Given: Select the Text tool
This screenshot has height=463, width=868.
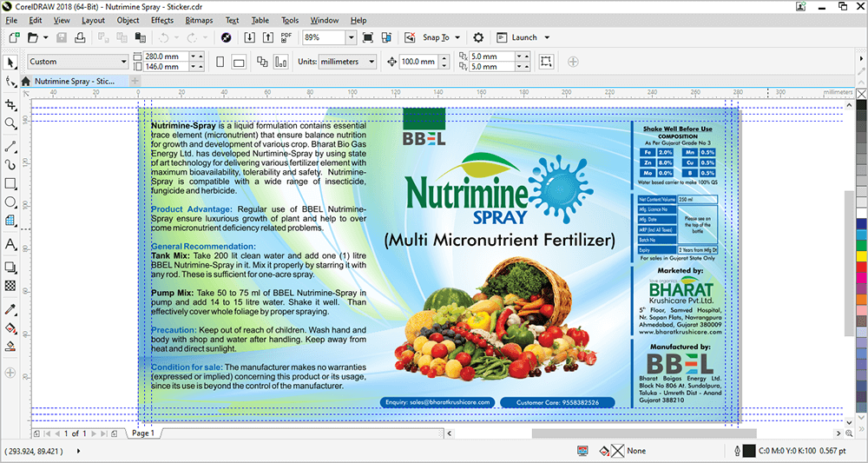Looking at the screenshot, I should pyautogui.click(x=10, y=244).
